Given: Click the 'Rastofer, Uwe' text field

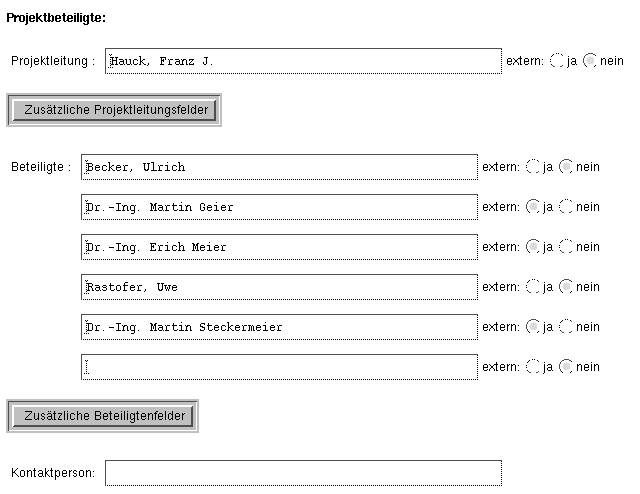Looking at the screenshot, I should pyautogui.click(x=279, y=287).
